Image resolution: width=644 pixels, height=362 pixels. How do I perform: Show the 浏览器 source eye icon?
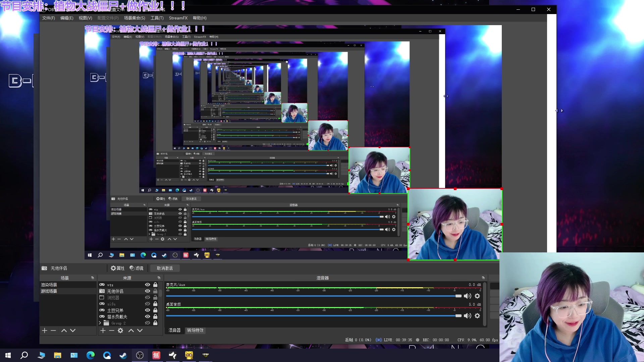pos(147,297)
